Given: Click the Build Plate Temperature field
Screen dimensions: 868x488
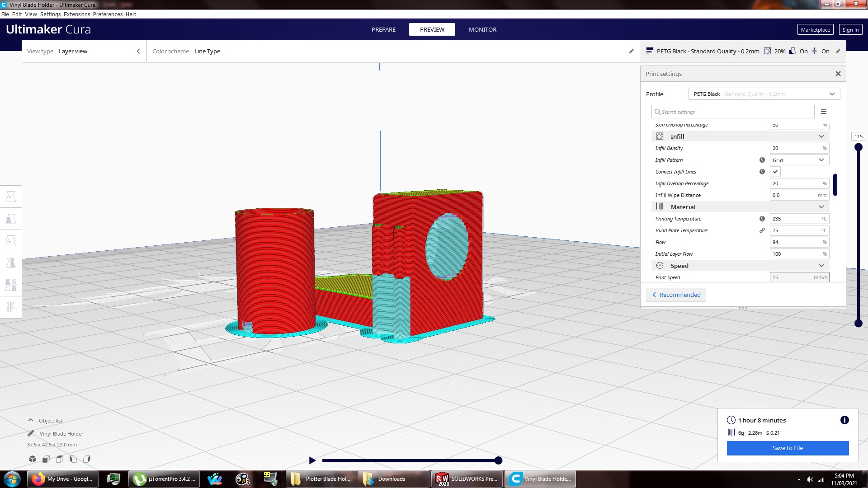Looking at the screenshot, I should pos(799,230).
